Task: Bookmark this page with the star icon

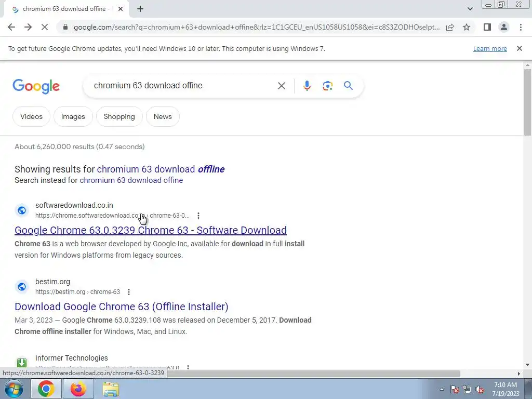Action: click(467, 27)
